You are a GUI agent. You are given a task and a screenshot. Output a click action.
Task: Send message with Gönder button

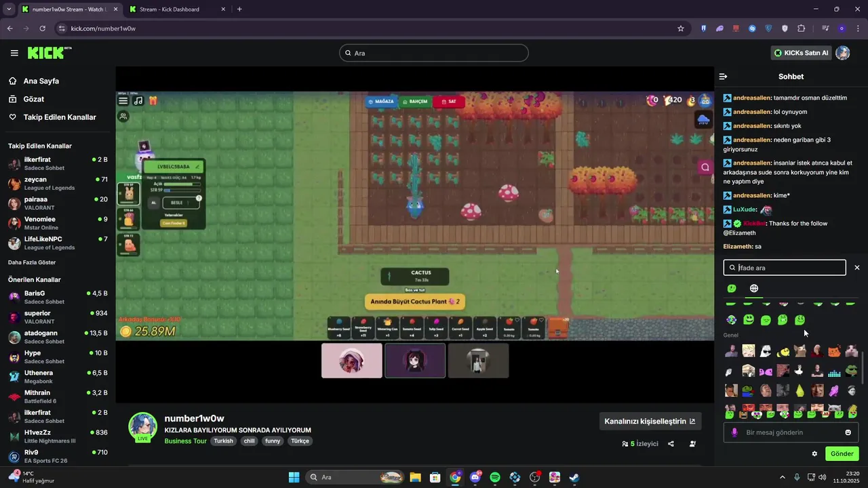point(842,453)
